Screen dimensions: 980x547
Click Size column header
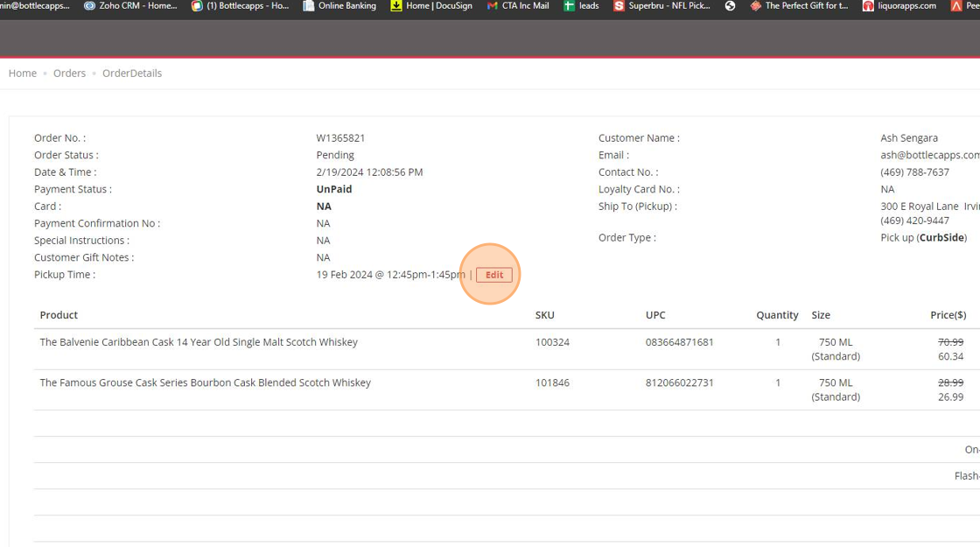point(821,315)
